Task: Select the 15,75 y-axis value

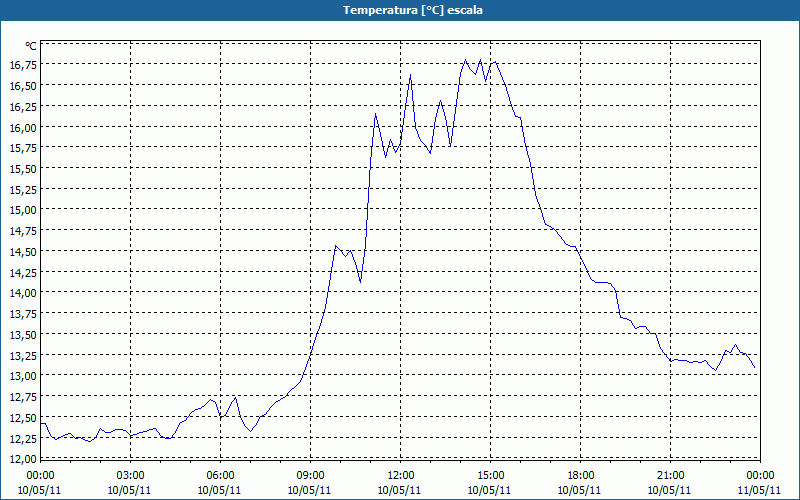Action: pos(23,147)
